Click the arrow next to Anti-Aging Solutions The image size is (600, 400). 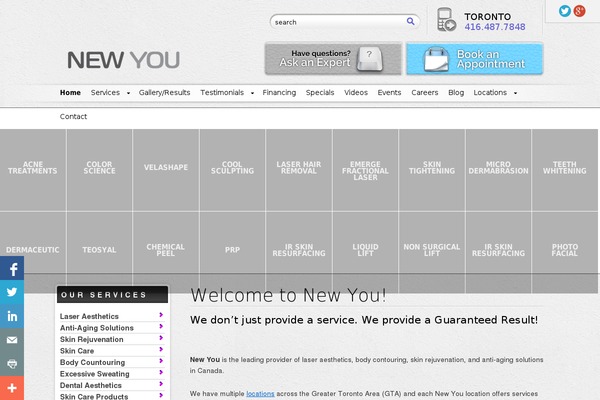[x=161, y=326]
